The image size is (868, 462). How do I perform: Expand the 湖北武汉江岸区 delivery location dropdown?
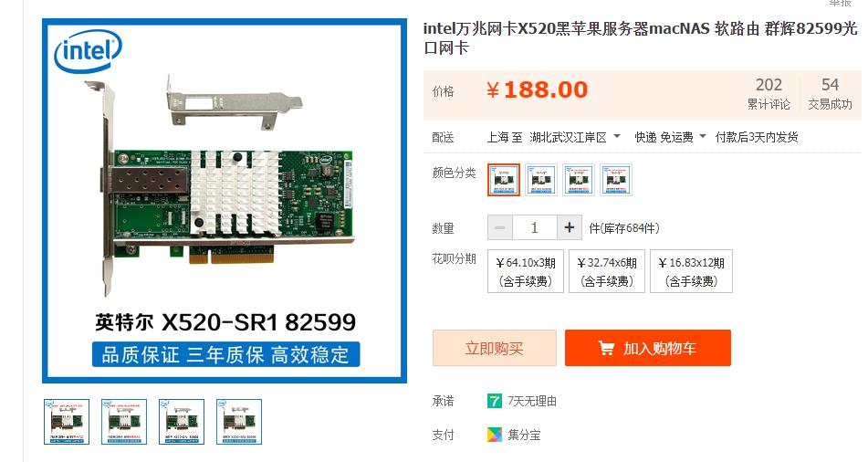pyautogui.click(x=575, y=137)
